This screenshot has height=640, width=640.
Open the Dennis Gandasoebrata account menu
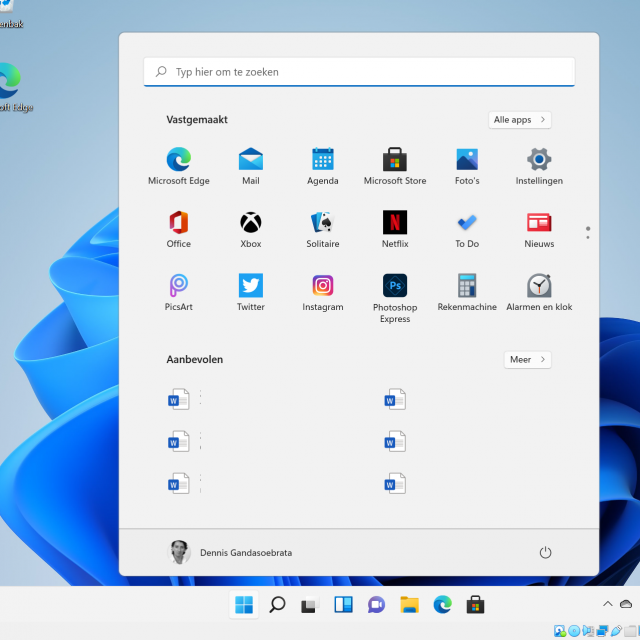point(230,552)
